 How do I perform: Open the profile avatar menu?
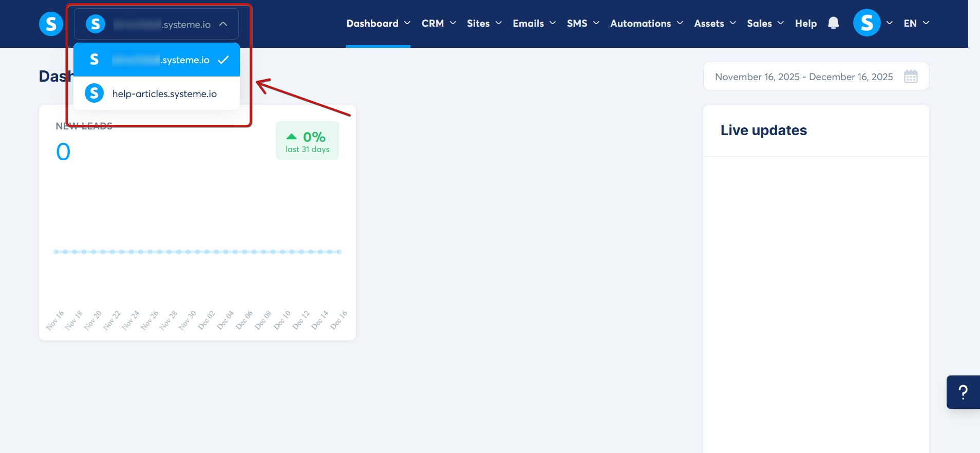(866, 23)
